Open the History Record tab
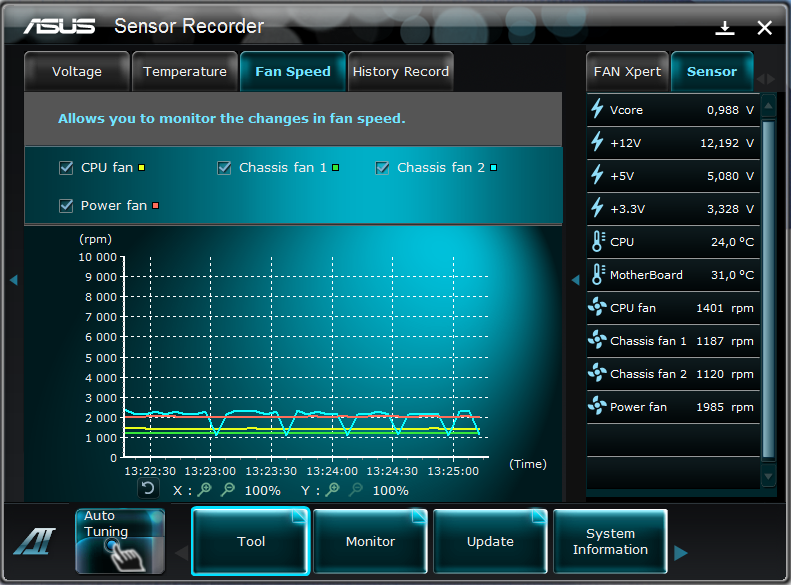Viewport: 791px width, 585px height. pos(401,72)
